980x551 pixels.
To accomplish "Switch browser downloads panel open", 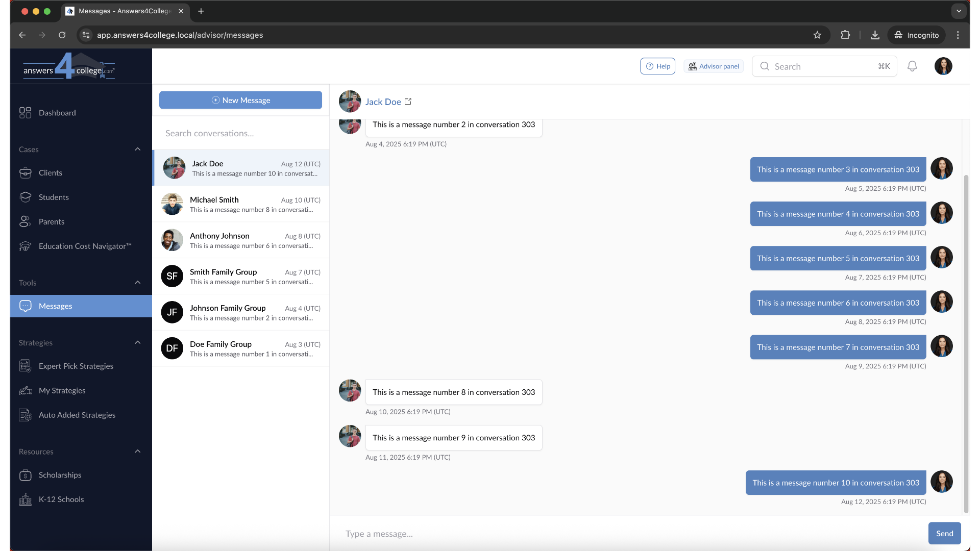I will pyautogui.click(x=875, y=35).
